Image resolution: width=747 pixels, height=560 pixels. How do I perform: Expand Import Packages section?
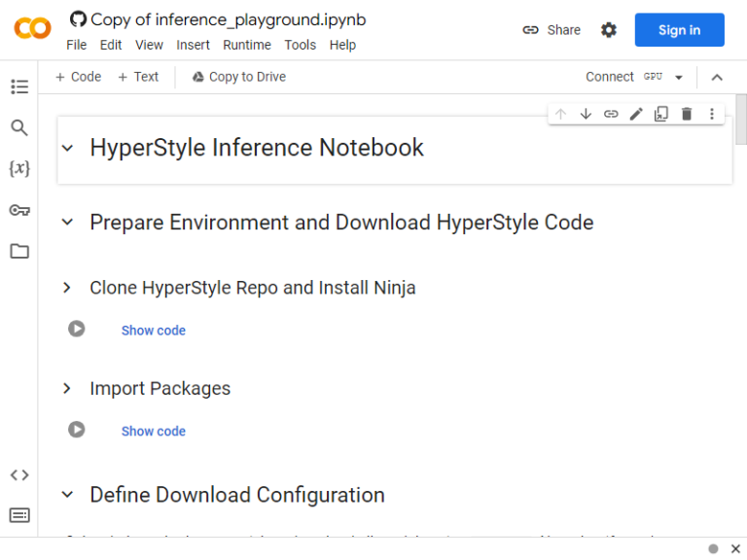point(67,389)
